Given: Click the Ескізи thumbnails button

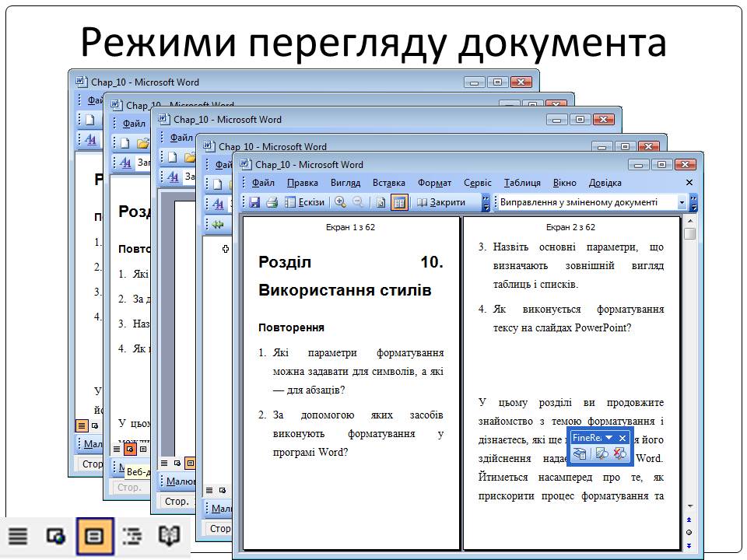Looking at the screenshot, I should [304, 202].
